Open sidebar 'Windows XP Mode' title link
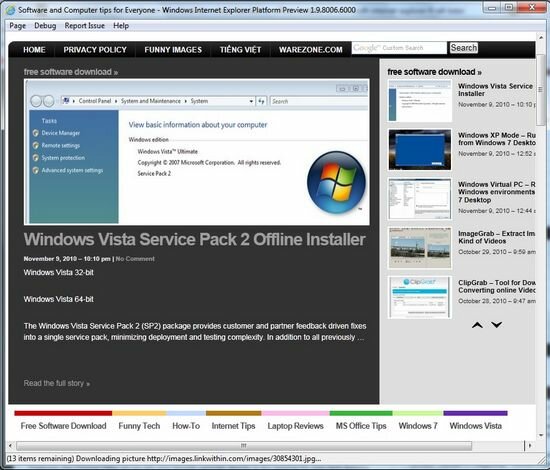Image resolution: width=550 pixels, height=470 pixels. pos(497,139)
